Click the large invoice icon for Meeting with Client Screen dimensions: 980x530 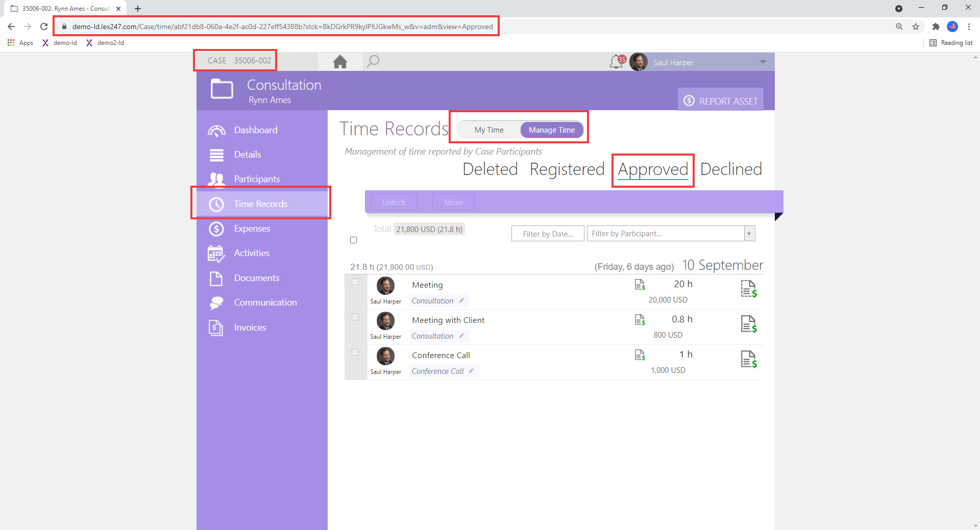coord(749,324)
